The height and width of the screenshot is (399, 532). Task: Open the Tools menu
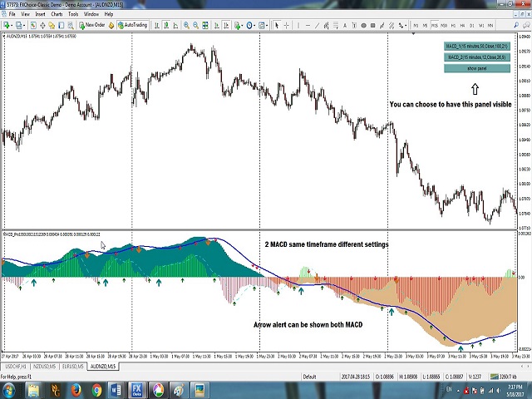click(x=73, y=14)
